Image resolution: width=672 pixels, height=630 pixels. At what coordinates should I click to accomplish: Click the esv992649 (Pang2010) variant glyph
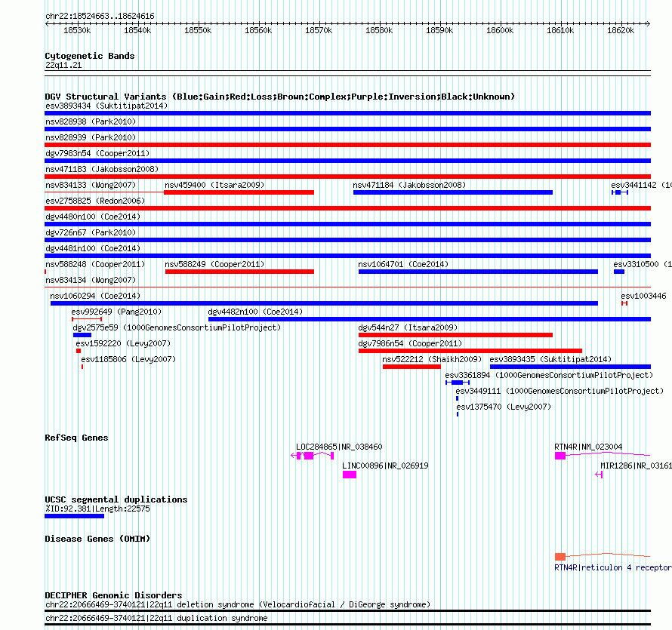tap(87, 319)
